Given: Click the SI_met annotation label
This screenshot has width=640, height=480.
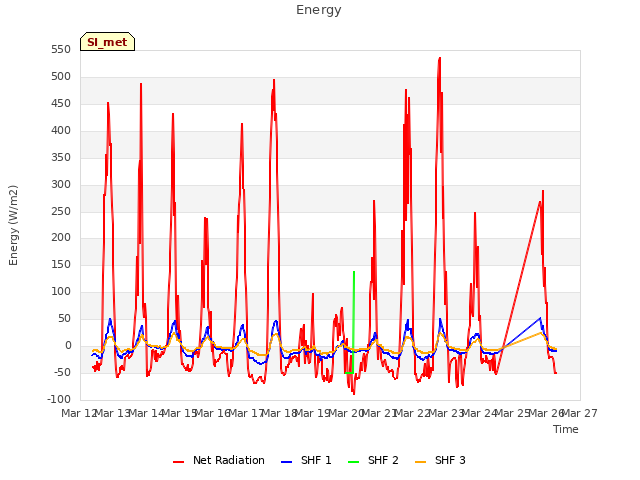Looking at the screenshot, I should pyautogui.click(x=107, y=42).
